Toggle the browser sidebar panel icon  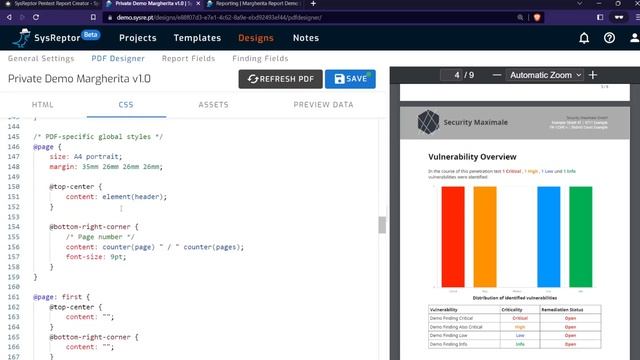pyautogui.click(x=600, y=18)
